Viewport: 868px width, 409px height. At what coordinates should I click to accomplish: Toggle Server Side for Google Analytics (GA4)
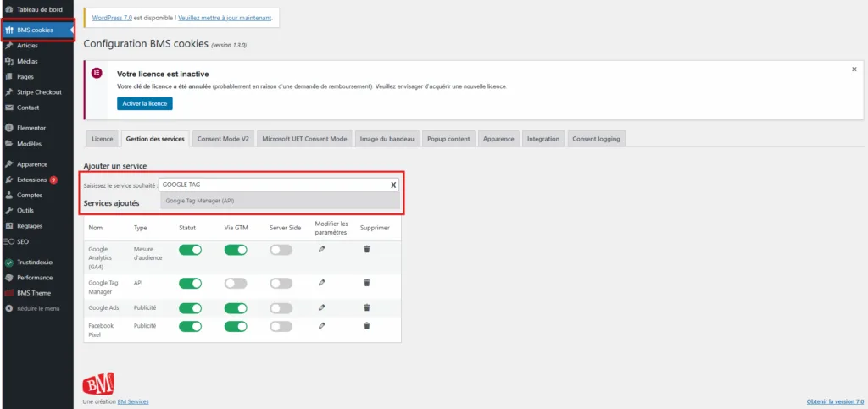(x=281, y=250)
